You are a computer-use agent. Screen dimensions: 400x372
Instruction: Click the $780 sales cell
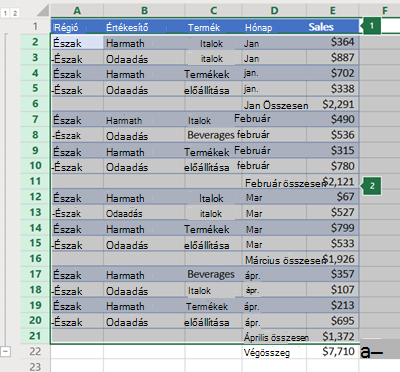(333, 166)
